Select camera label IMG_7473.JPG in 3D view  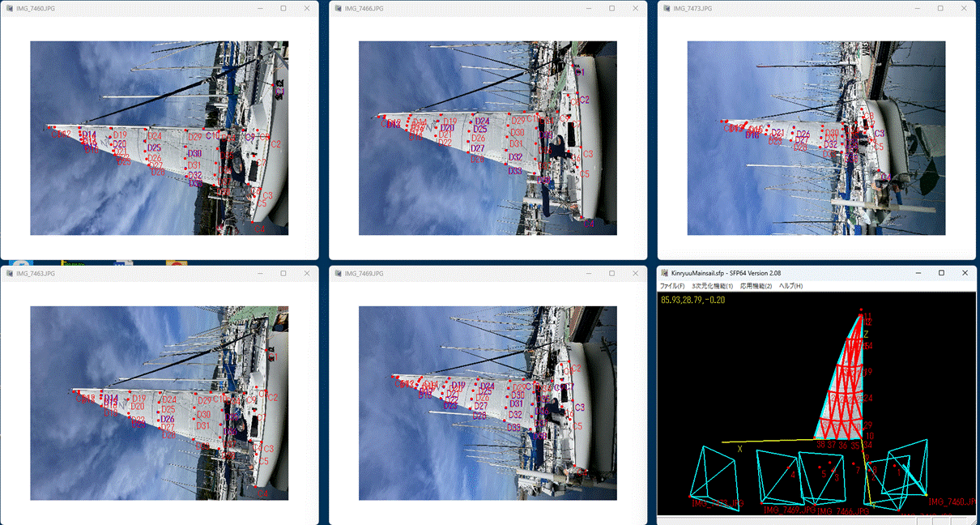pyautogui.click(x=716, y=503)
